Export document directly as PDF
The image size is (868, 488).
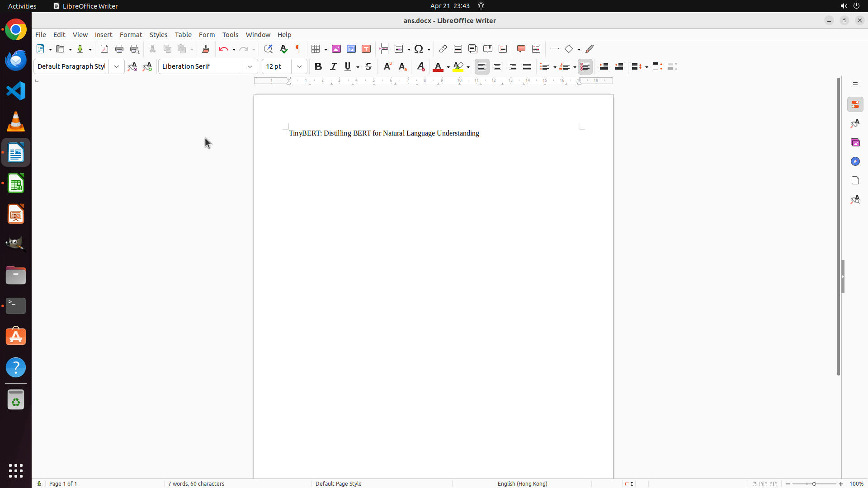[104, 49]
